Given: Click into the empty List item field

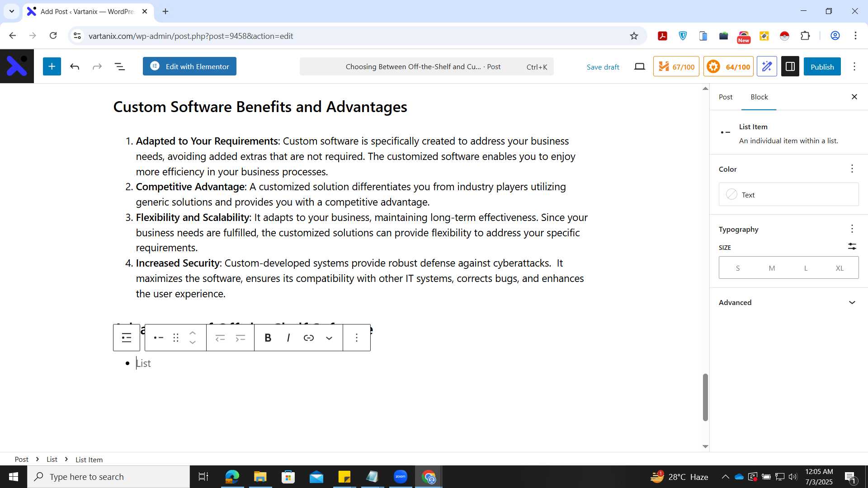Looking at the screenshot, I should click(x=362, y=363).
